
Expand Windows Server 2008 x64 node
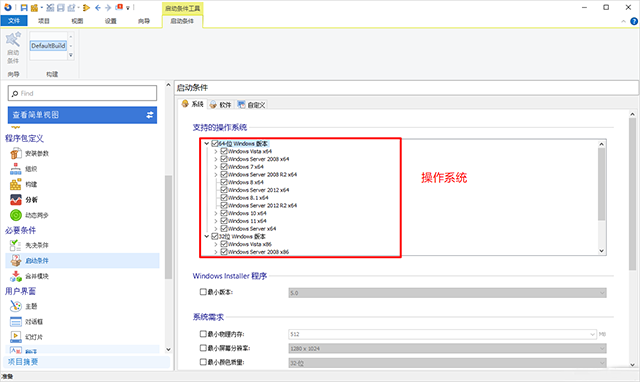216,159
